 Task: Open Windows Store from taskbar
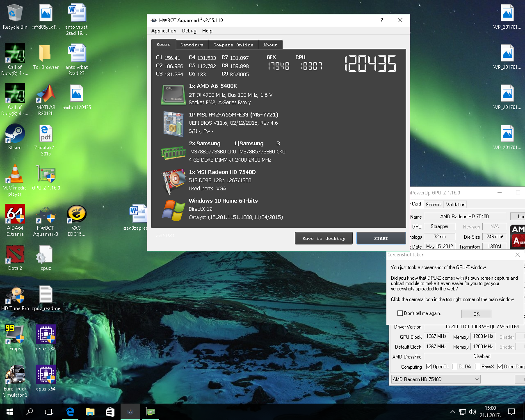(x=110, y=412)
